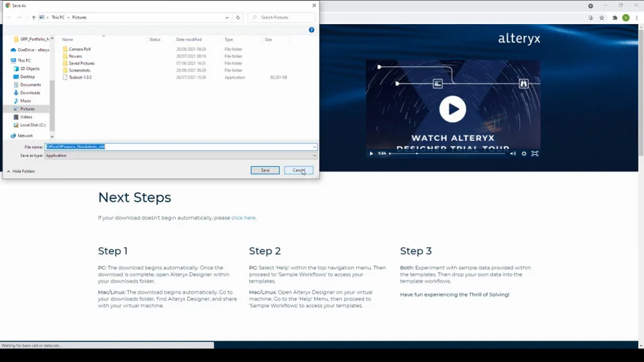Open Network in the navigation tree
644x362 pixels.
click(x=25, y=135)
